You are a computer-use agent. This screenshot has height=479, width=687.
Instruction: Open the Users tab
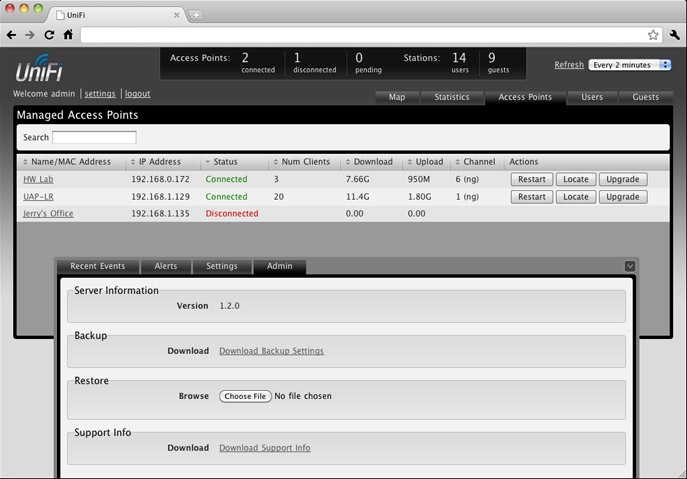[592, 97]
